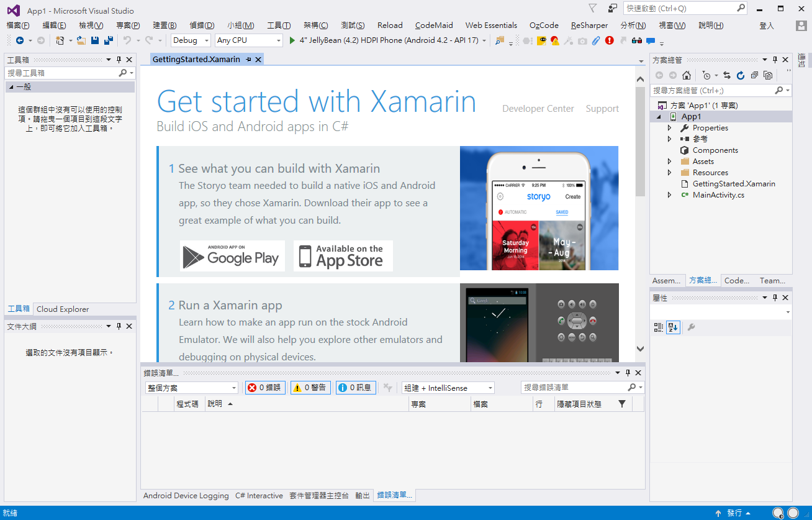Open the ReSharper menu
This screenshot has height=520, width=812.
pyautogui.click(x=589, y=25)
